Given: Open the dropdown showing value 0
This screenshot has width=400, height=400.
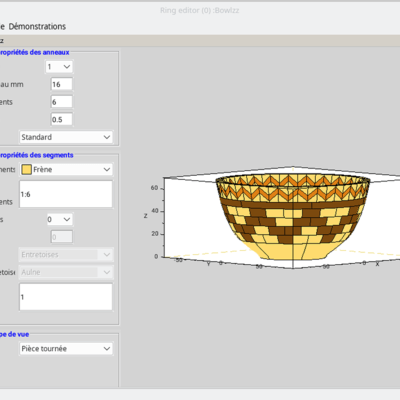Looking at the screenshot, I should tap(60, 219).
